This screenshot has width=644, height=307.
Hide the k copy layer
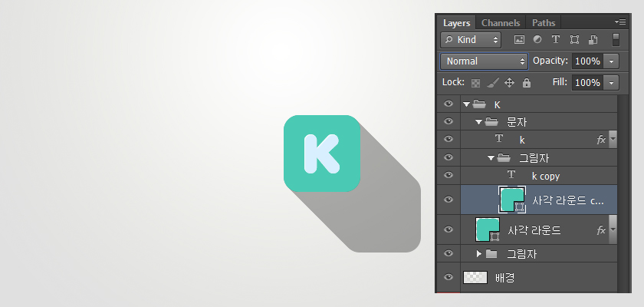pos(448,175)
